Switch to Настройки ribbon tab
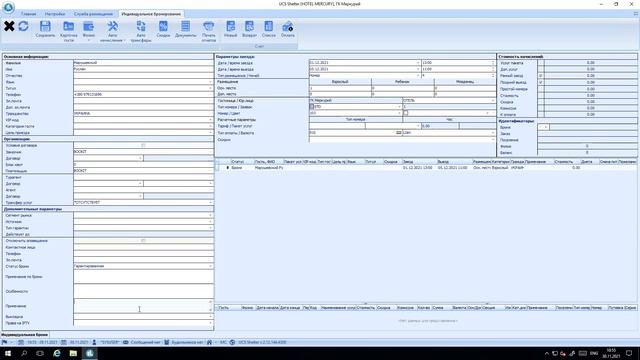 pyautogui.click(x=55, y=14)
